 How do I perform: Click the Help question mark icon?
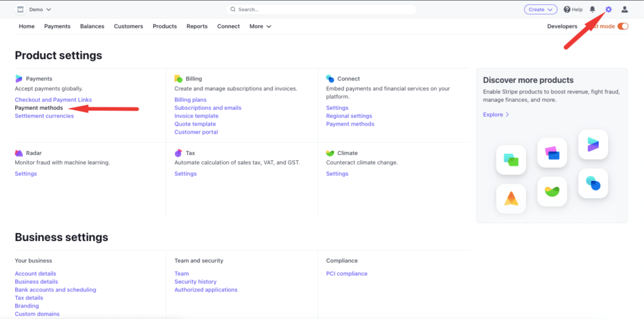click(x=567, y=9)
